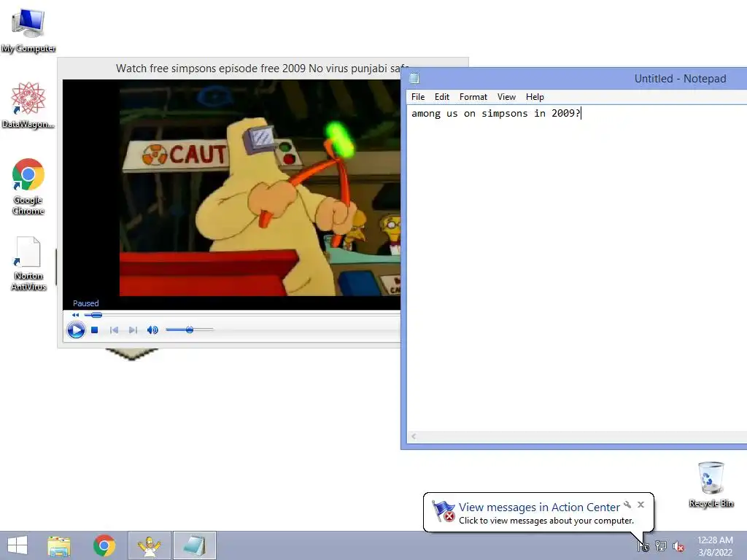Dismiss the Action Center balloon notification
Screen dimensions: 747x560
pos(640,505)
